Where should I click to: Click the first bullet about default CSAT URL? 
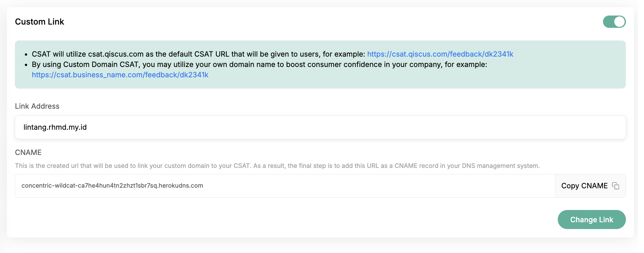coord(273,54)
